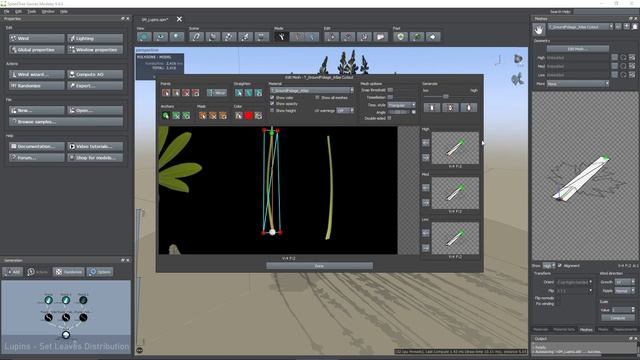Open the Help menu
The image size is (640, 360).
pyautogui.click(x=64, y=11)
